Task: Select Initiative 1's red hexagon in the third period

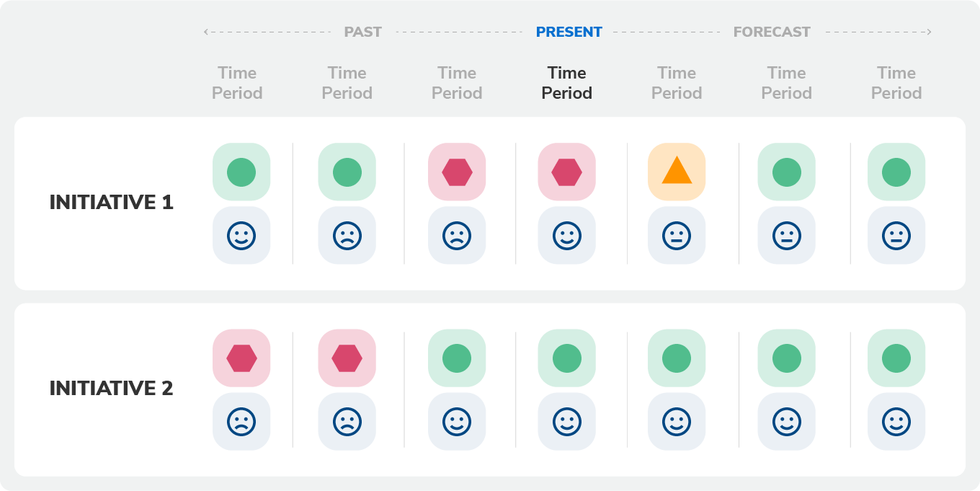Action: [457, 172]
